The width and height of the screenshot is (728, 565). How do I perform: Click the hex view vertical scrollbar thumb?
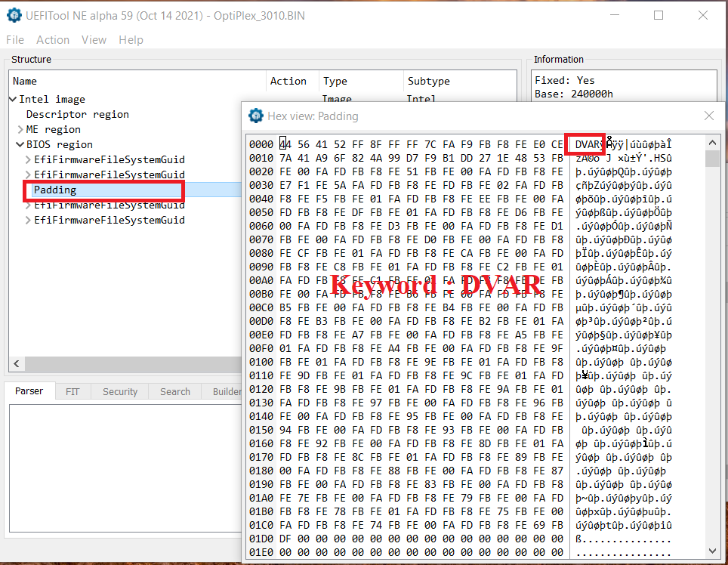712,158
